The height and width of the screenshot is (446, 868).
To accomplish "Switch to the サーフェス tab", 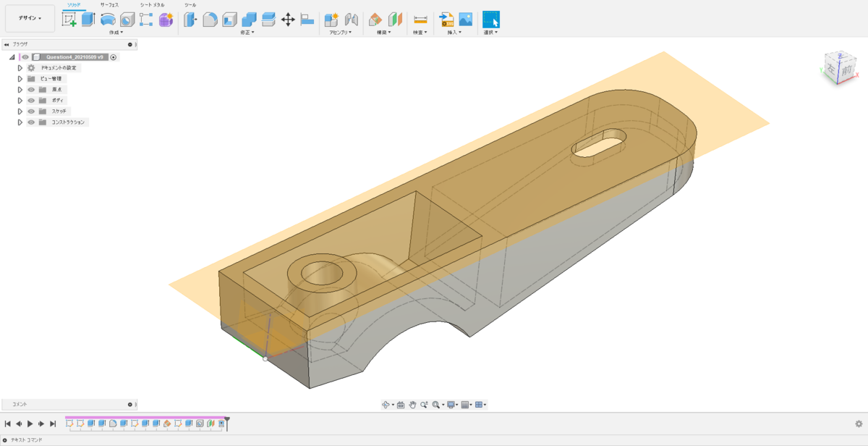I will coord(109,4).
